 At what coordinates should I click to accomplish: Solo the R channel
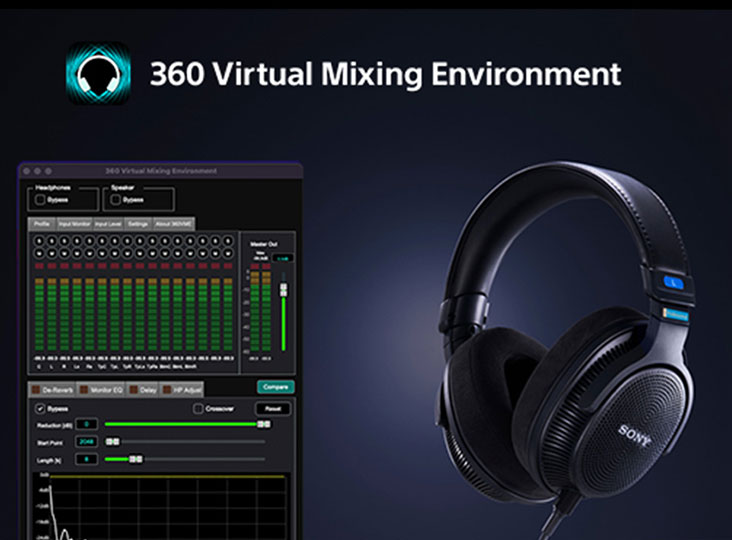pos(64,241)
